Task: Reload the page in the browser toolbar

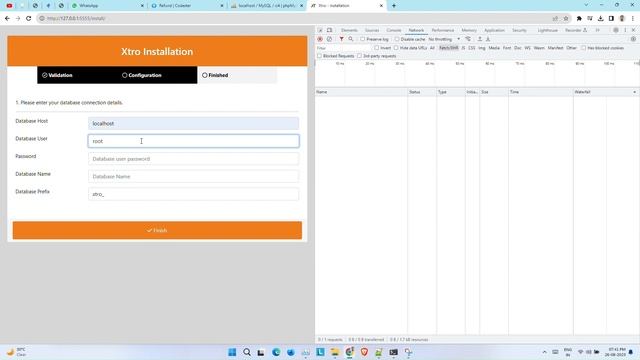Action: 29,18
